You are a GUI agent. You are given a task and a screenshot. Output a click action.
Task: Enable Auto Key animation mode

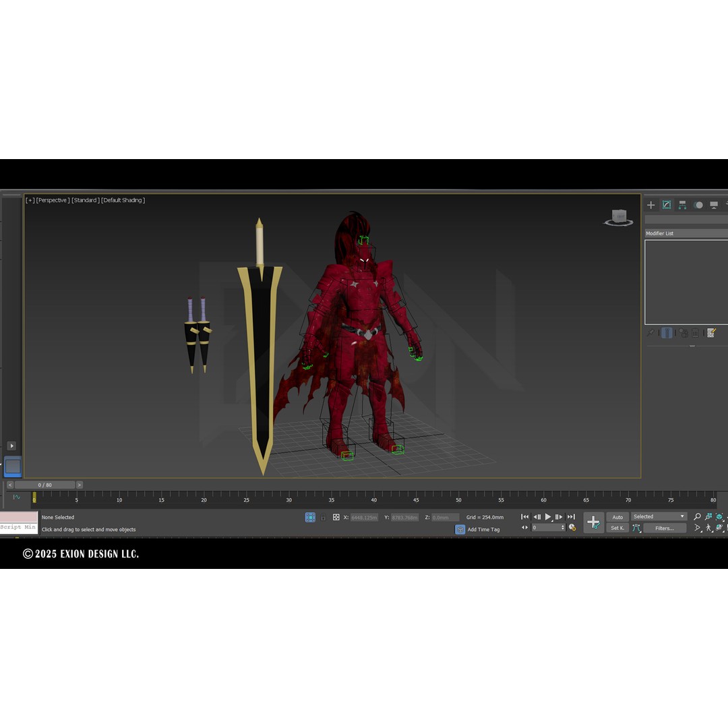pyautogui.click(x=617, y=516)
